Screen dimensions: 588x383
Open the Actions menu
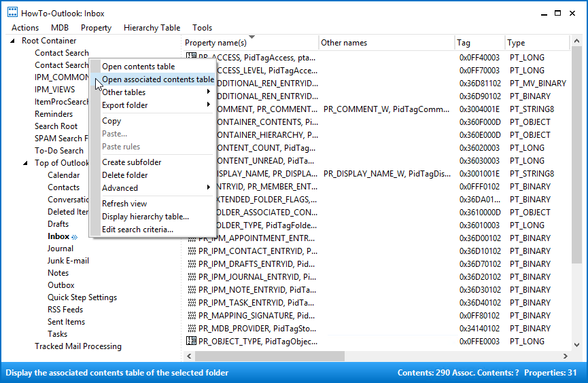(25, 28)
